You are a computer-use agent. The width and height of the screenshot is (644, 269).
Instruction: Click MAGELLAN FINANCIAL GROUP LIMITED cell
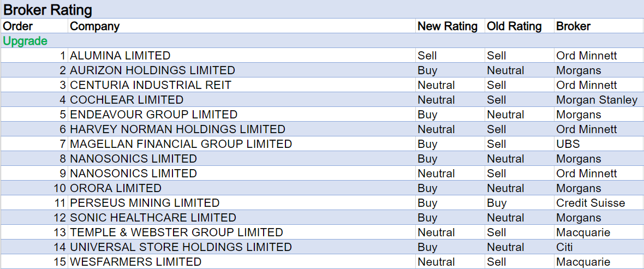181,144
